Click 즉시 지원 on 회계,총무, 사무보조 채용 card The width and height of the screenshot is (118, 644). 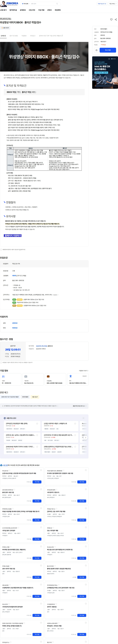(x=82, y=634)
